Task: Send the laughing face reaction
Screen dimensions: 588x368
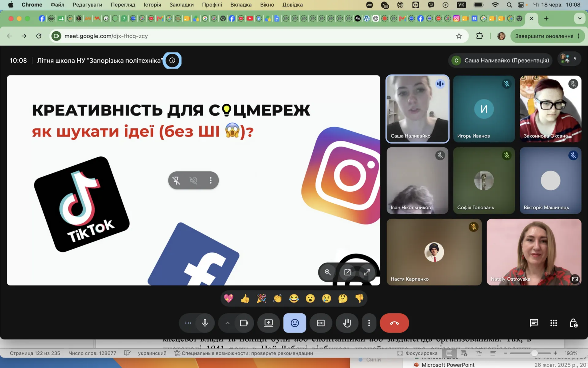Action: point(294,298)
